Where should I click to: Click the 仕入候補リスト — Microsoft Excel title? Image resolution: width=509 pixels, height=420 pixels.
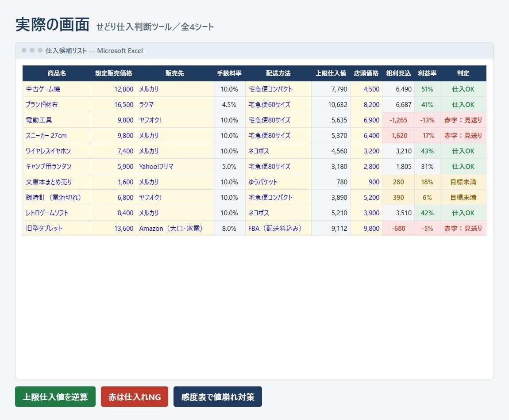click(x=94, y=50)
